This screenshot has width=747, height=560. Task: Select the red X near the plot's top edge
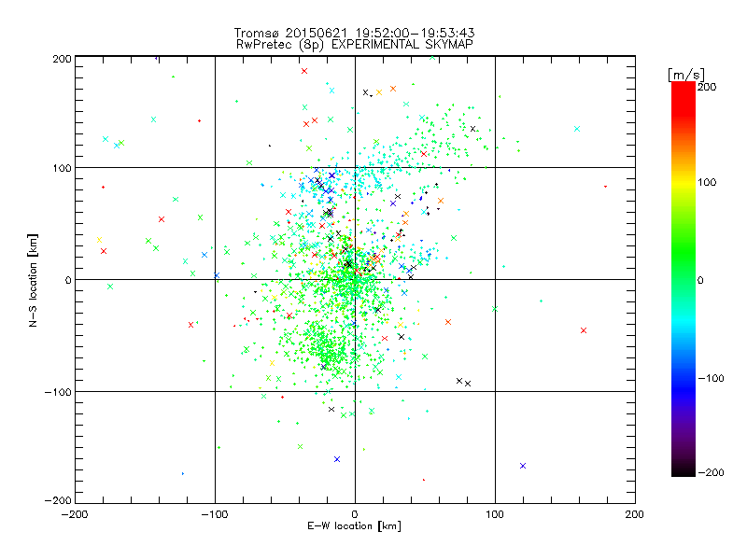(304, 72)
